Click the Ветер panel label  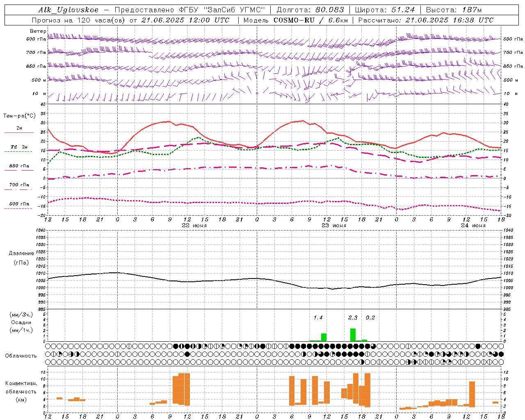pos(38,31)
